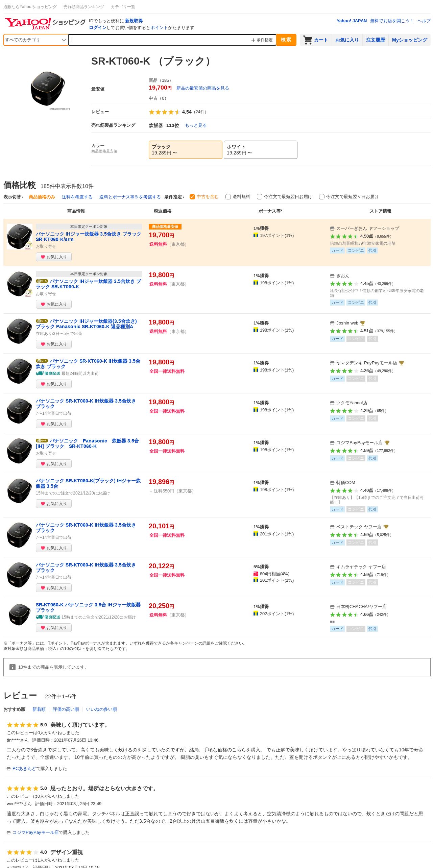Click the heart favorite button for Joshin web listing
Screen dimensions: 434x868
54,344
